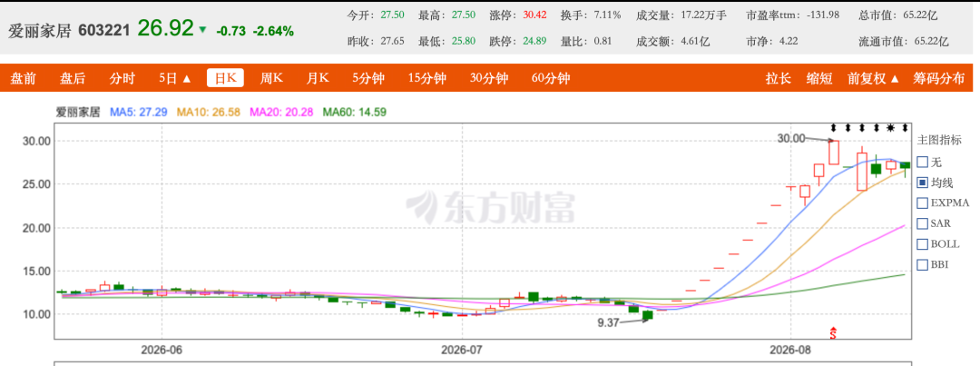This screenshot has width=980, height=366.
Task: Click the 主图指标 panel heading
Action: pos(939,140)
